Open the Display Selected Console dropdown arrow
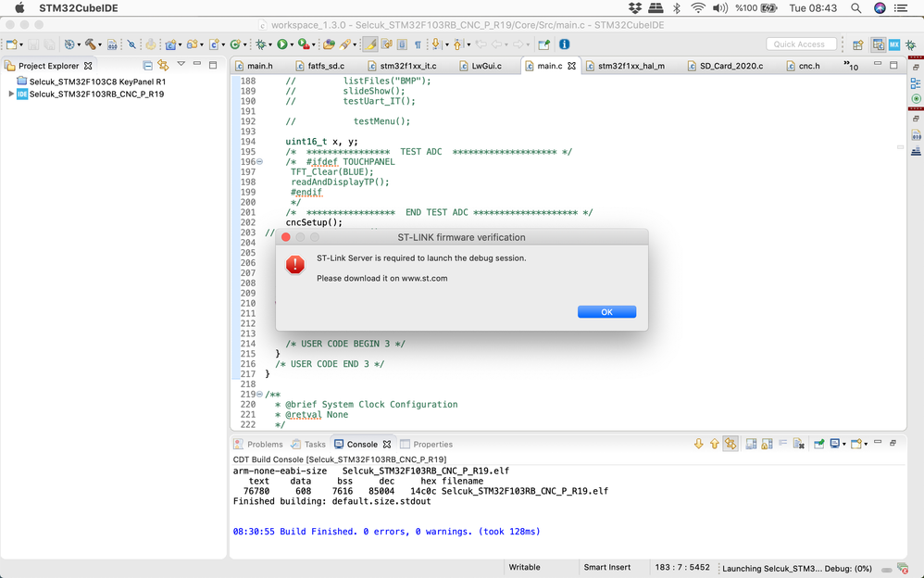The image size is (924, 578). click(x=843, y=444)
